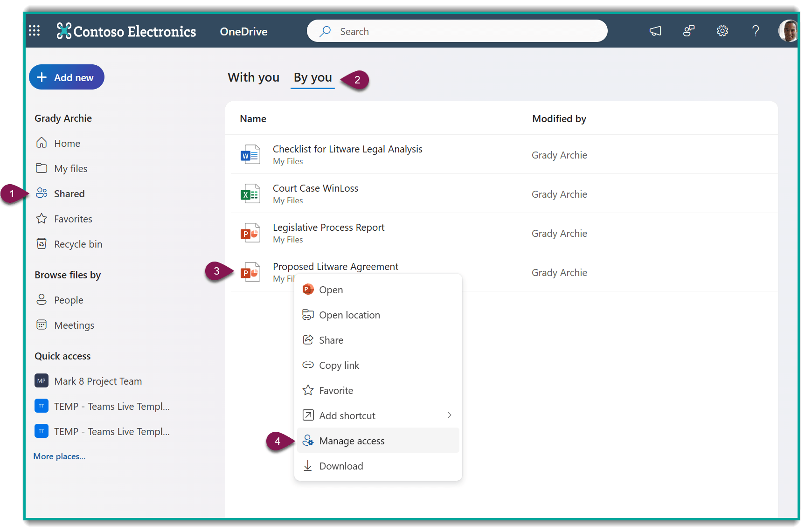This screenshot has width=812, height=532.
Task: Click the Mark 8 Project Team avatar
Action: pos(41,381)
